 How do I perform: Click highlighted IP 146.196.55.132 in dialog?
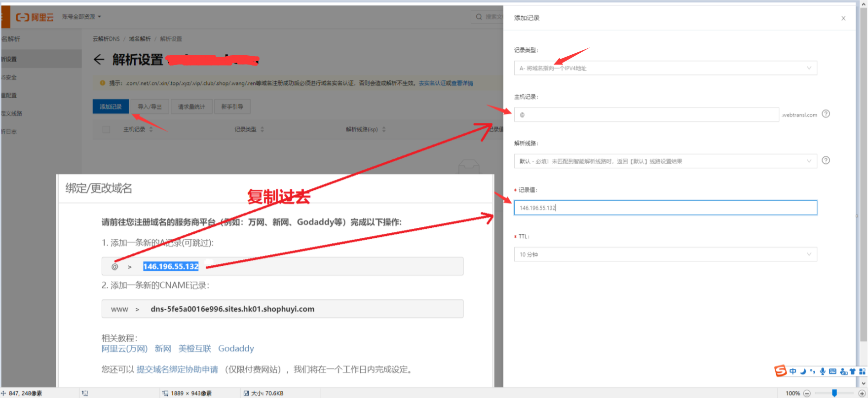171,266
